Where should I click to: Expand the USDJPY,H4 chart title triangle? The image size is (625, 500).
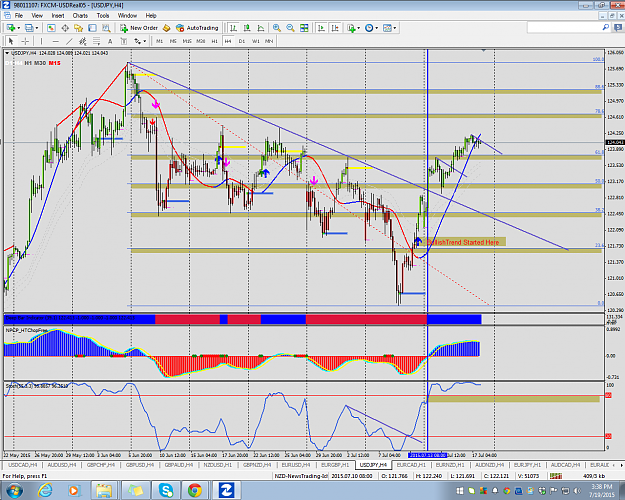[x=7, y=53]
